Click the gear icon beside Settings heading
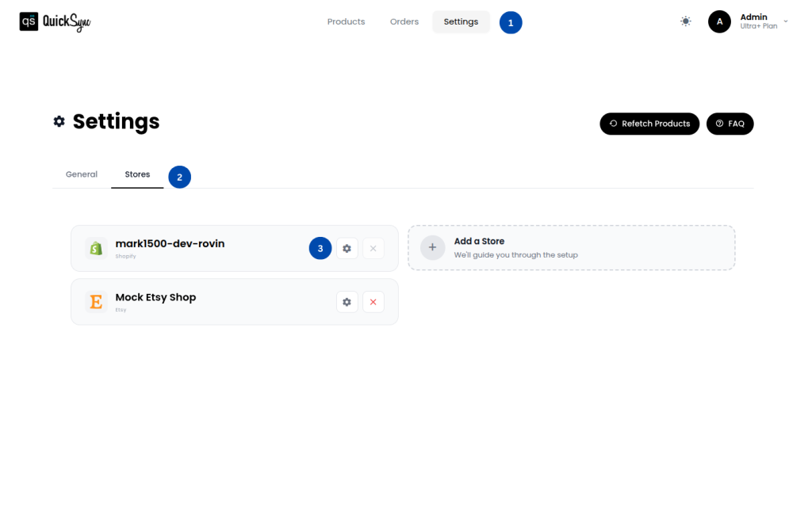This screenshot has width=812, height=508. coord(59,121)
